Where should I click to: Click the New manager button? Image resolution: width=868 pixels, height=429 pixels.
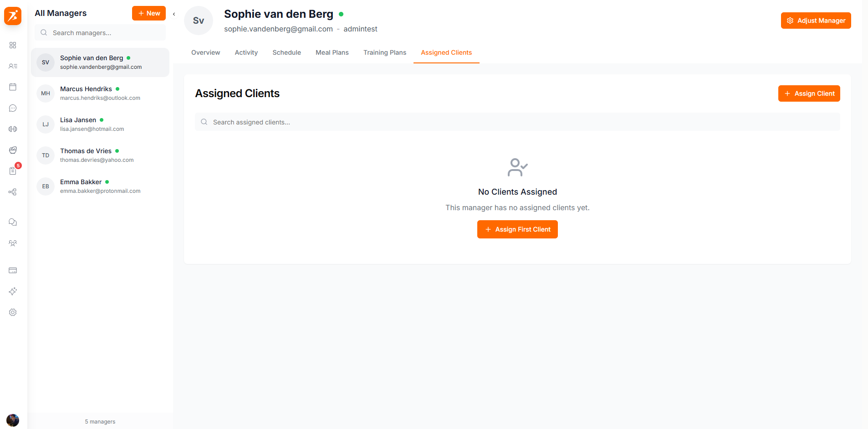148,13
